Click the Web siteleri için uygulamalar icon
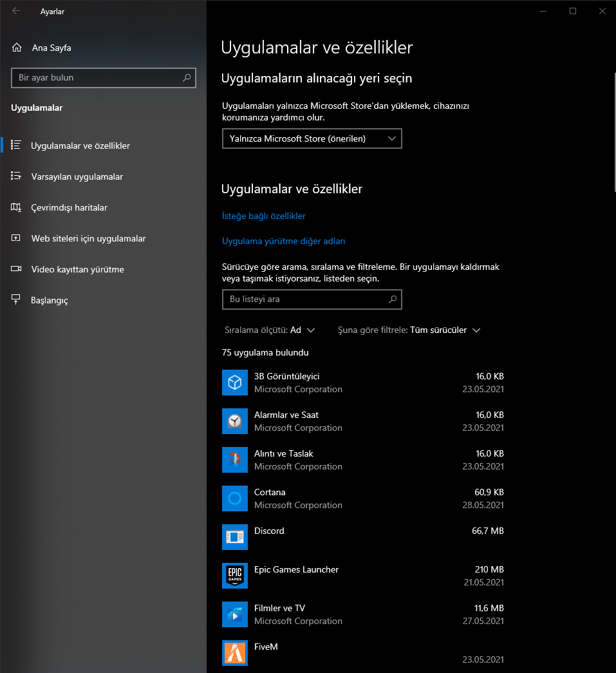 click(16, 238)
